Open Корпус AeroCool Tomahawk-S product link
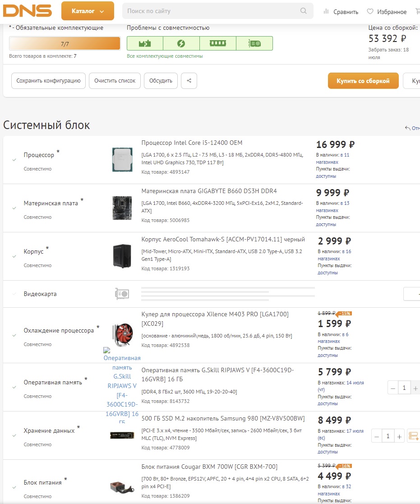Screen dimensions: 420x504 (x=223, y=239)
